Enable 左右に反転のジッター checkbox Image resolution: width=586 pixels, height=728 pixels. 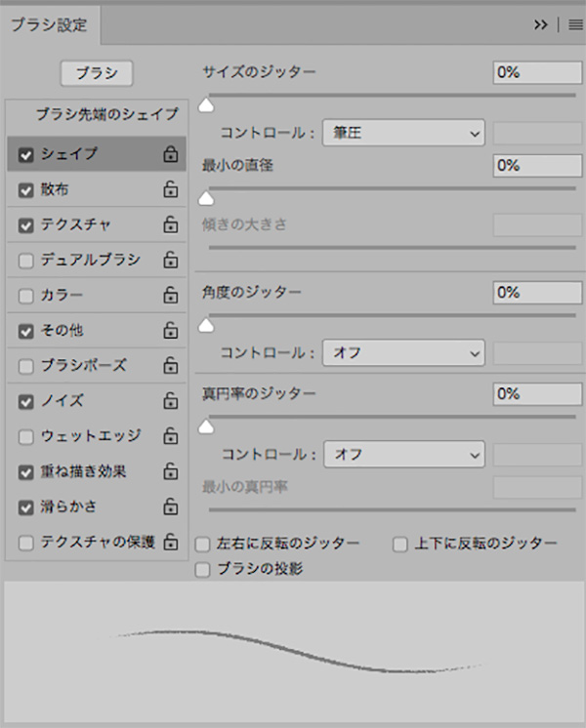[x=203, y=544]
